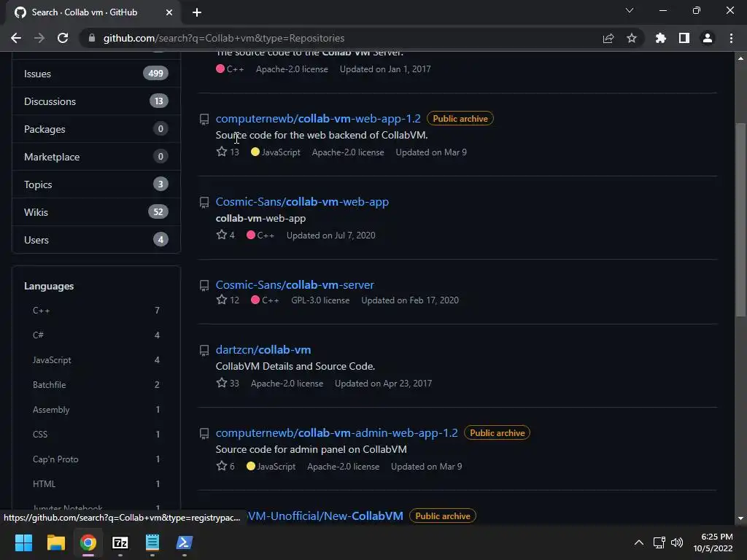Open the Windows Start menu
This screenshot has width=747, height=560.
click(x=23, y=542)
